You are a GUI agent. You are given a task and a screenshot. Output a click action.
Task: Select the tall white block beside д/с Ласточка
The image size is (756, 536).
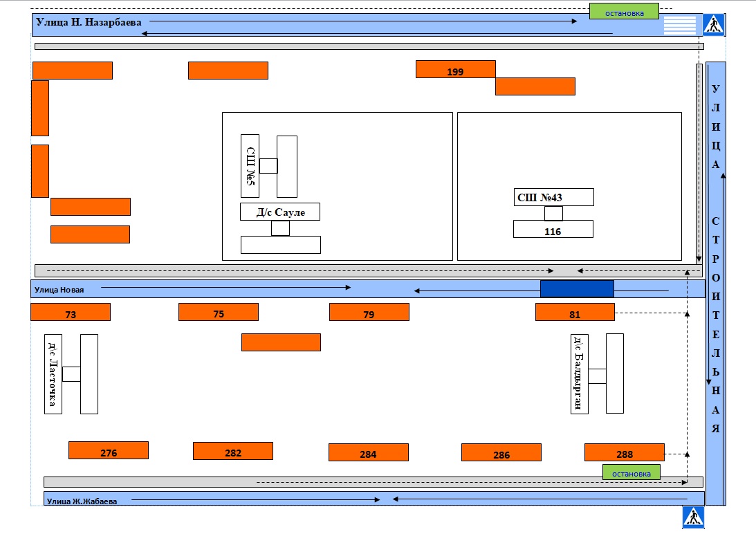tap(89, 374)
